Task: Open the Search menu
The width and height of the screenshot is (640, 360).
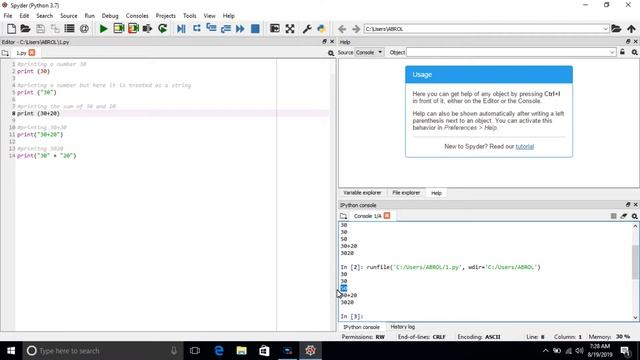Action: coord(44,16)
